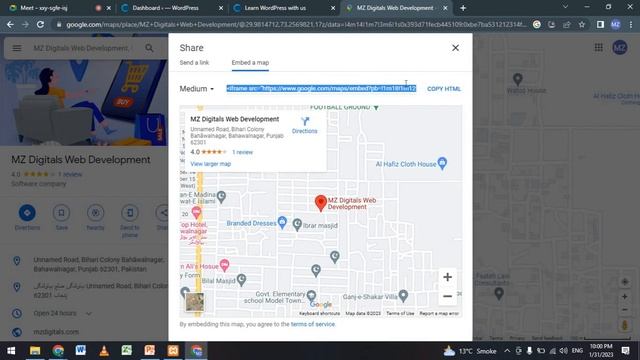Click Report a map error link

(439, 313)
